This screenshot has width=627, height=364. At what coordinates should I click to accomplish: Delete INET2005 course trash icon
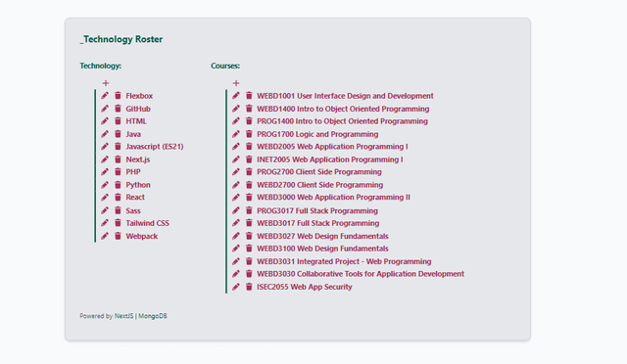[x=249, y=159]
